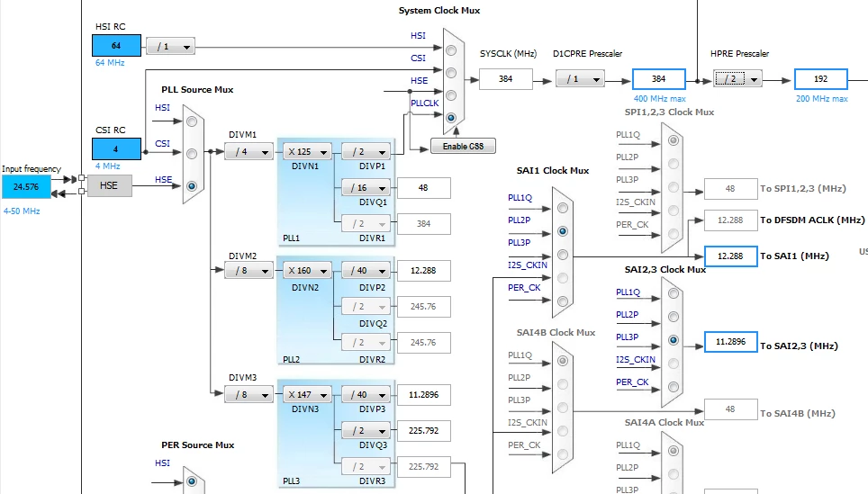This screenshot has width=868, height=494.
Task: Click the DIVP2 output 12.288 field
Action: coord(423,271)
